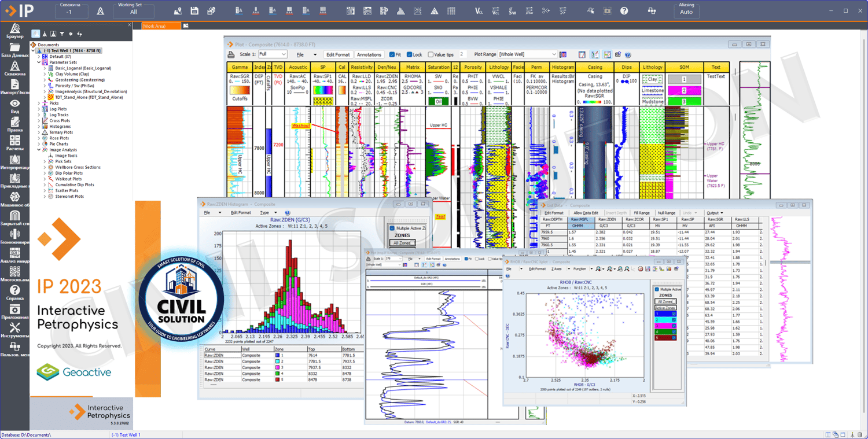
Task: Close the browser panel with its X icon
Action: pyautogui.click(x=129, y=25)
